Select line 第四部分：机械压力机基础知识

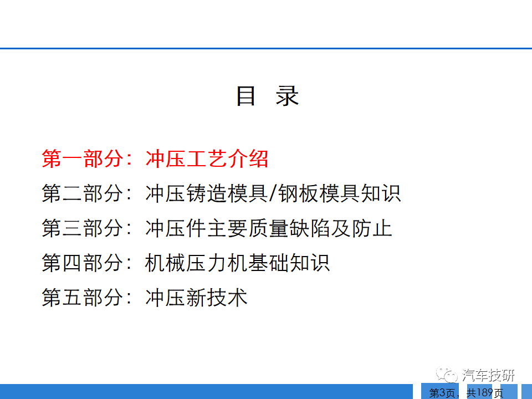pos(186,263)
